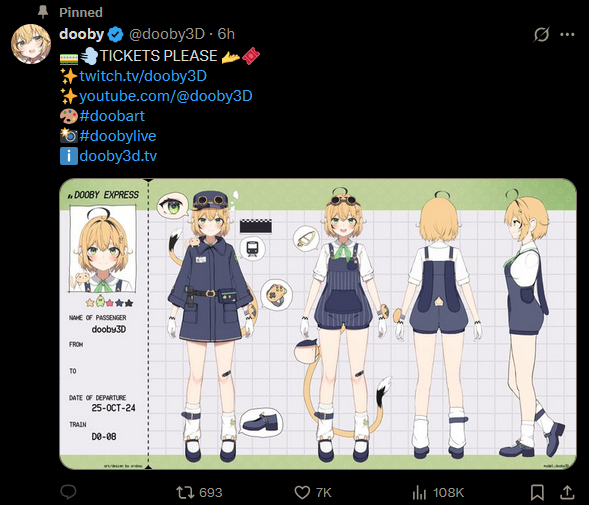Click the Grok explain slashed-circle icon
The width and height of the screenshot is (589, 505).
[541, 35]
